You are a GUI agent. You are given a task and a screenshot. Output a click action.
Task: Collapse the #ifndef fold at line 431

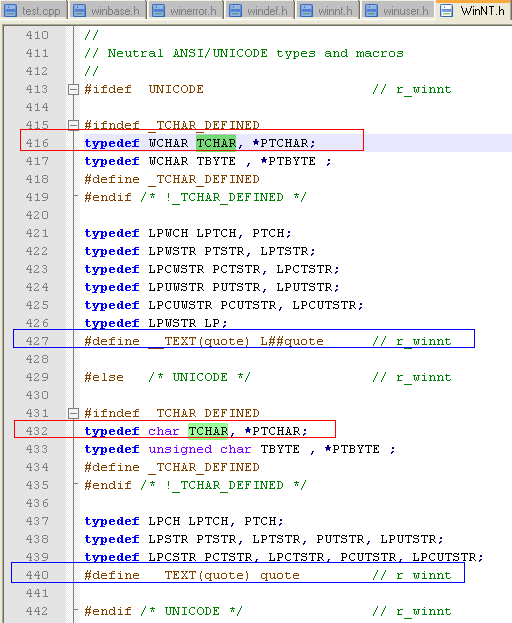click(x=73, y=413)
